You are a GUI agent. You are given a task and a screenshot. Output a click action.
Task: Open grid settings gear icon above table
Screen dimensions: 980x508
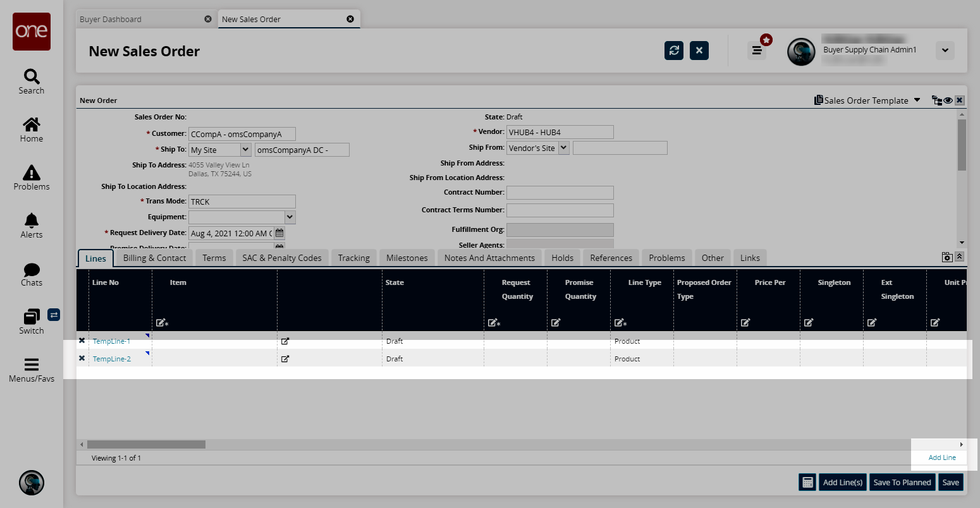946,257
